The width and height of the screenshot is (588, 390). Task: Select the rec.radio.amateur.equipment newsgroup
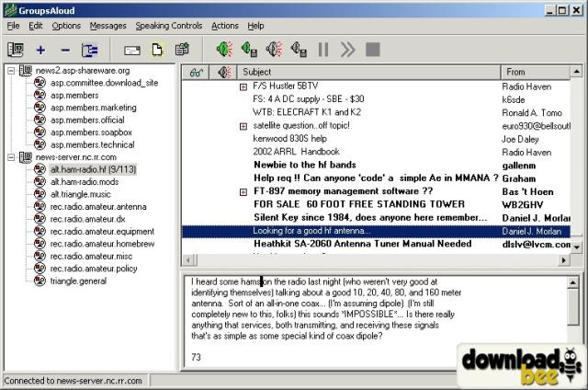point(102,231)
